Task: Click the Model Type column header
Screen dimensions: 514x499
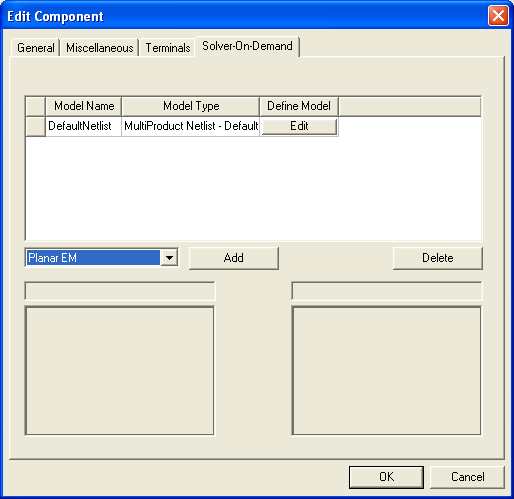Action: click(x=191, y=106)
